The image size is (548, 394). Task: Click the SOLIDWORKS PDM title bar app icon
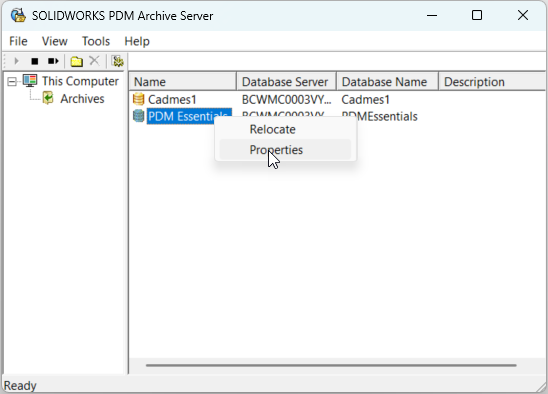[18, 15]
